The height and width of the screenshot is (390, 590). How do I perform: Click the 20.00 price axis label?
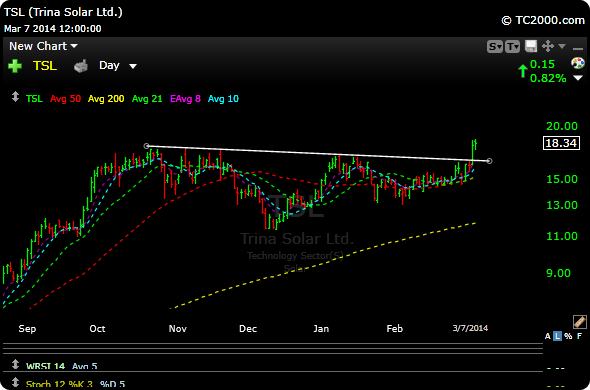(562, 126)
